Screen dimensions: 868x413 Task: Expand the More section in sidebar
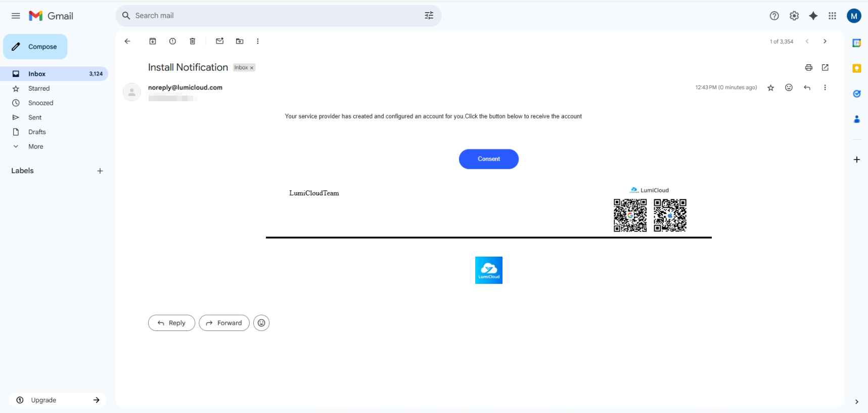[35, 147]
